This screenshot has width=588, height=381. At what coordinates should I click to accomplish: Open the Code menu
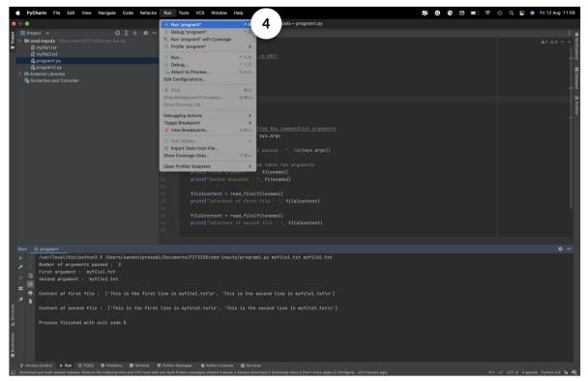128,13
